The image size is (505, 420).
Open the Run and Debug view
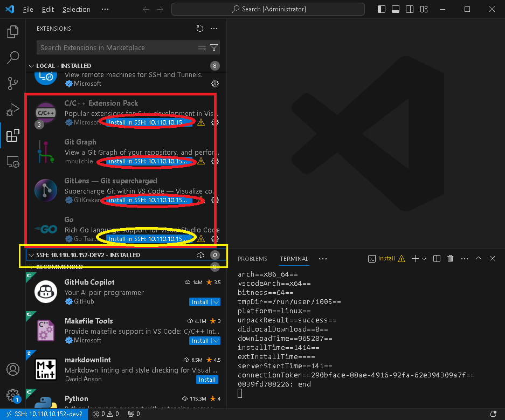pos(13,109)
